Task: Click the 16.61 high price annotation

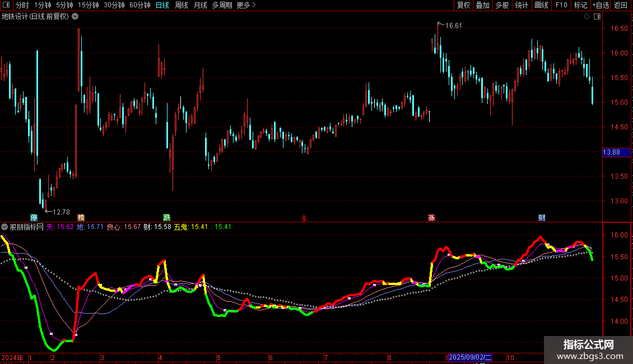Action: [453, 25]
